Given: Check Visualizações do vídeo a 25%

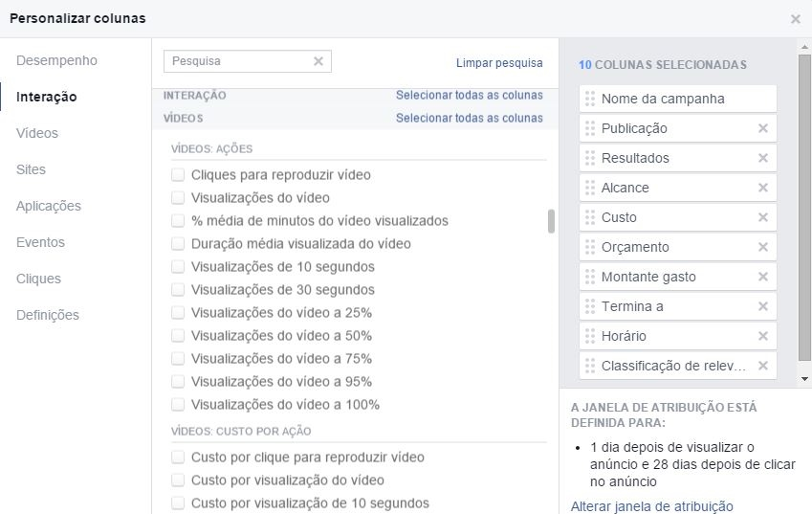Looking at the screenshot, I should point(178,312).
